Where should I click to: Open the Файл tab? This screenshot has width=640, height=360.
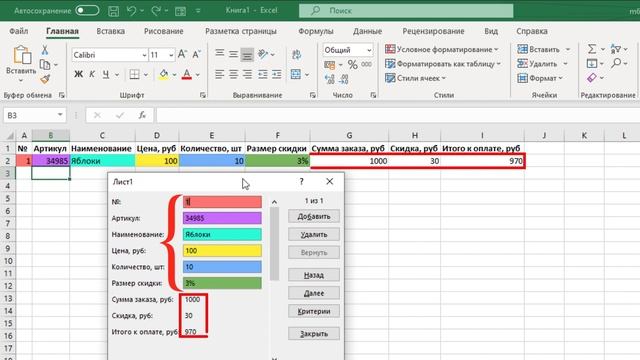18,31
